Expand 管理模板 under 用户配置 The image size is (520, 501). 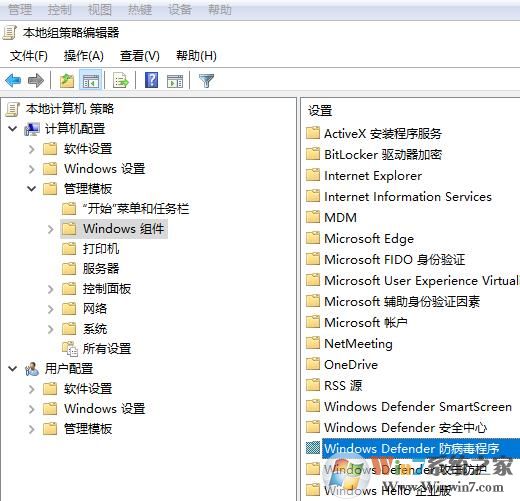pyautogui.click(x=32, y=429)
